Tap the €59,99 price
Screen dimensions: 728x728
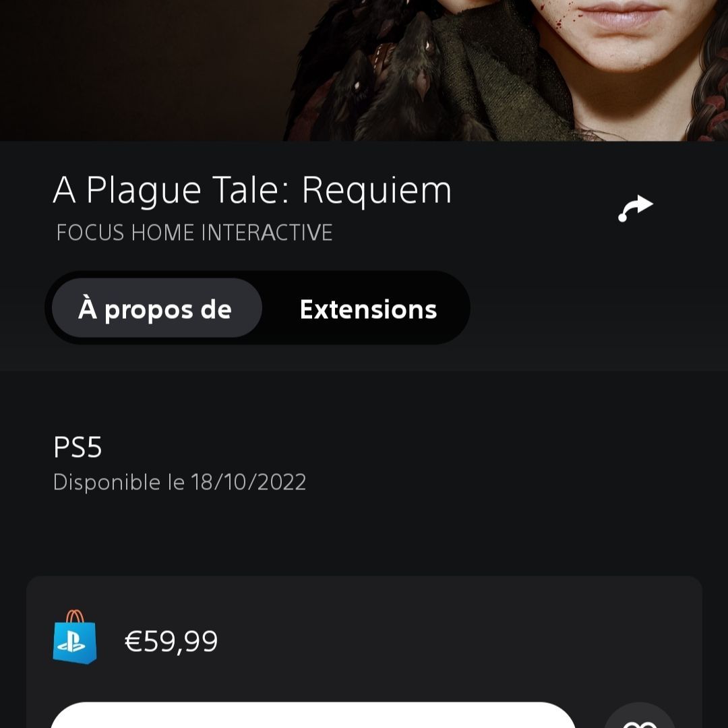click(x=171, y=641)
